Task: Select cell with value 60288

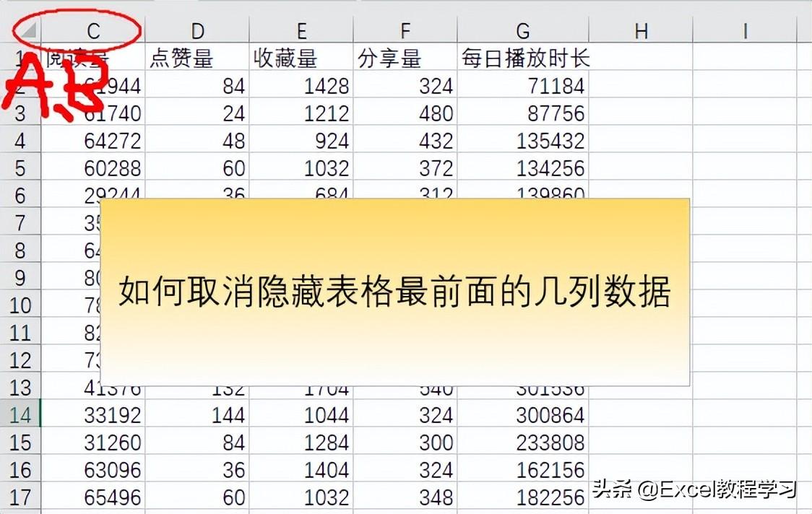Action: [93, 167]
